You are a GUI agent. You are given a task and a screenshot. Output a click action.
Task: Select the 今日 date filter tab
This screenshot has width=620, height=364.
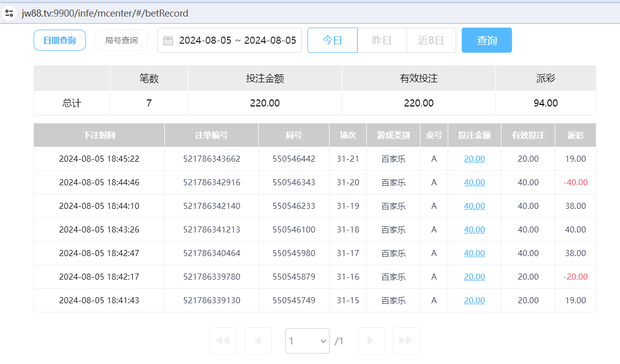(332, 40)
